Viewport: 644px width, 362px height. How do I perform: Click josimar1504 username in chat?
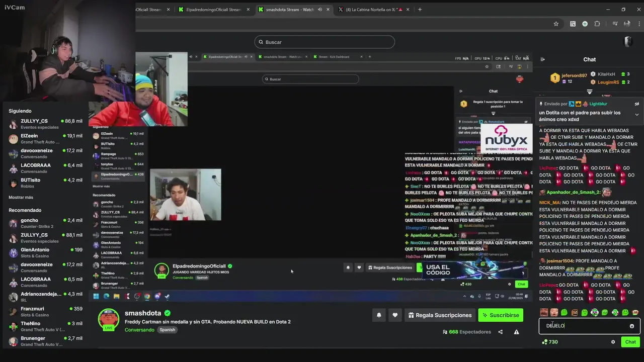pos(559,261)
